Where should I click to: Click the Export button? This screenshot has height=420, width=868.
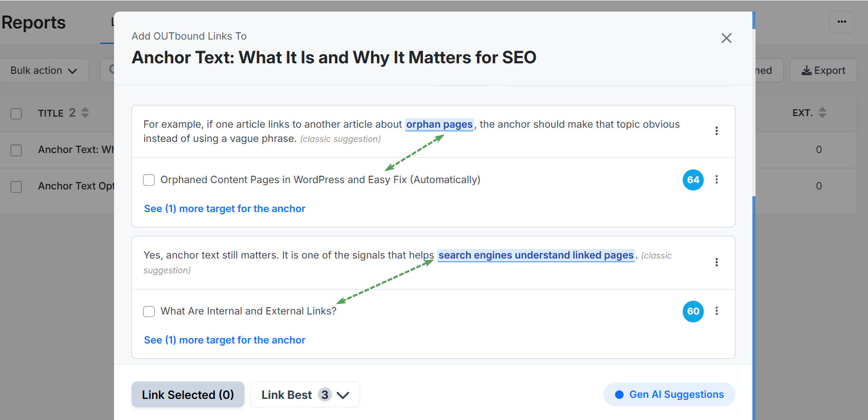pos(823,70)
